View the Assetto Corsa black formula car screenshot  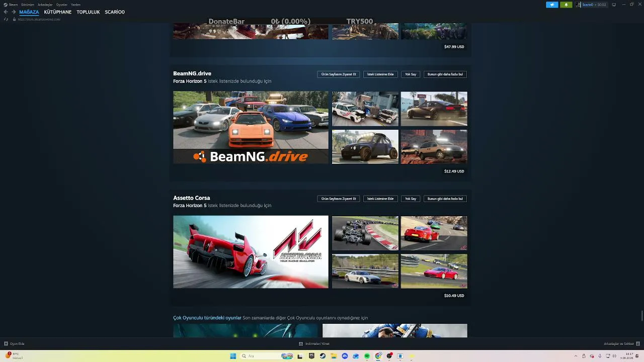coord(365,233)
